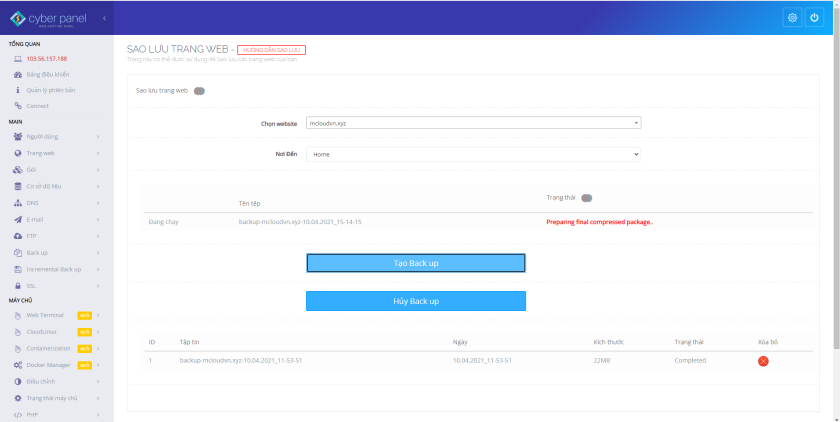Click the laptop icon beside 103.56.157.188

click(x=18, y=59)
